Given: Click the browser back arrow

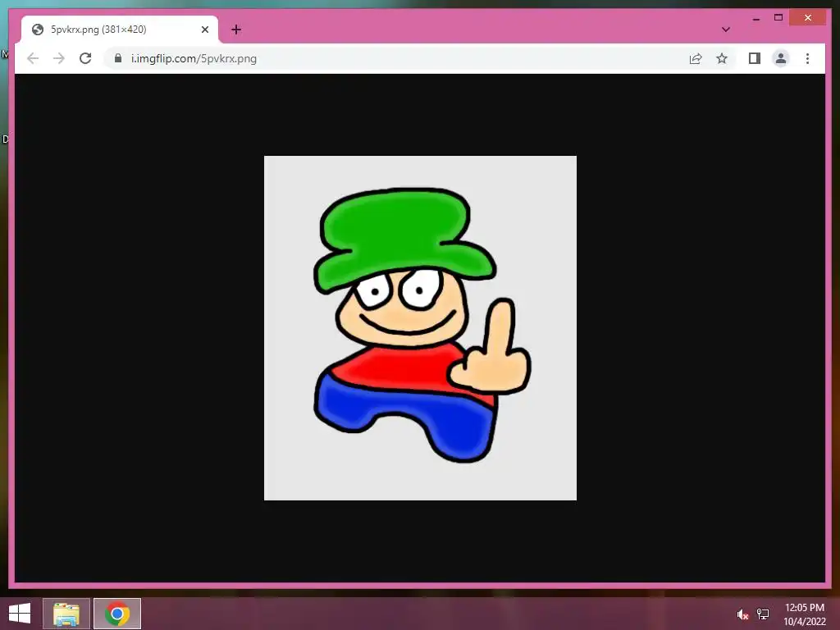Looking at the screenshot, I should point(33,58).
